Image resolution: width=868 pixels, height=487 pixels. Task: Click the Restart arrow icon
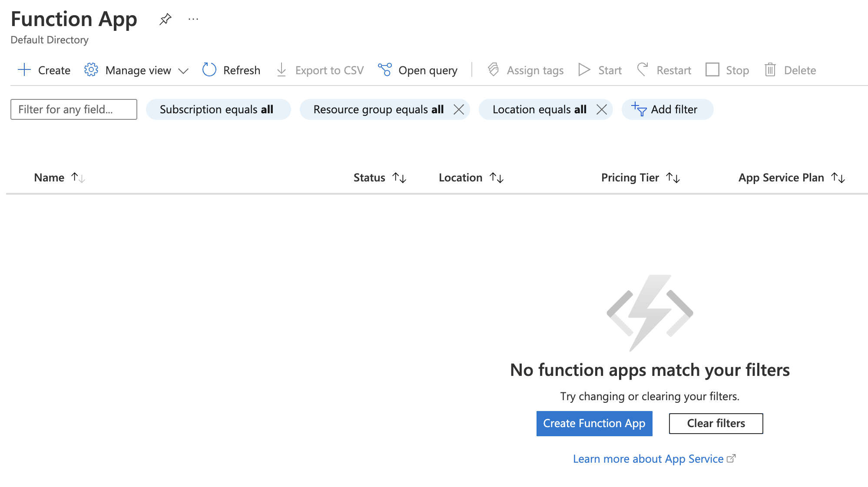(643, 70)
